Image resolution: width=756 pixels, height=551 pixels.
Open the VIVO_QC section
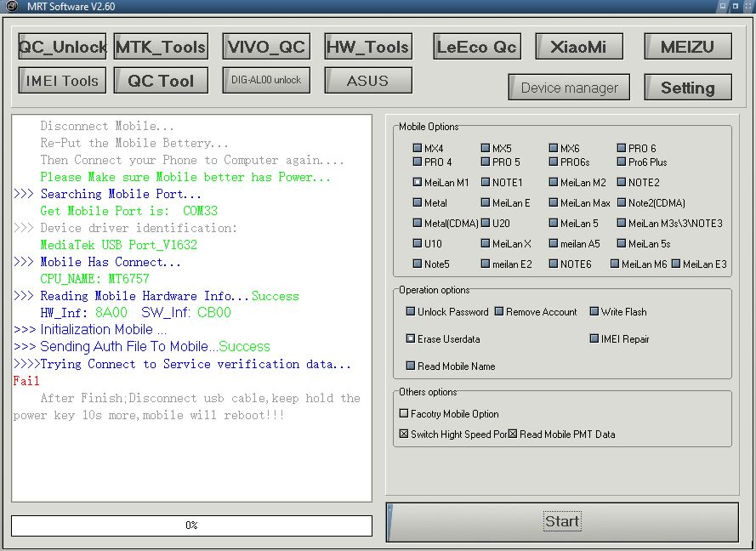click(266, 46)
